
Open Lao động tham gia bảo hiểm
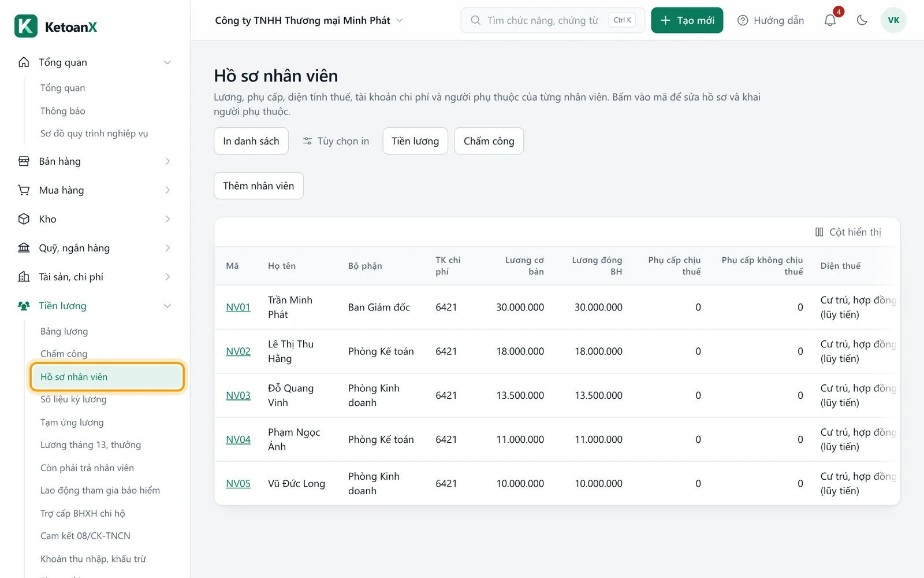coord(100,491)
